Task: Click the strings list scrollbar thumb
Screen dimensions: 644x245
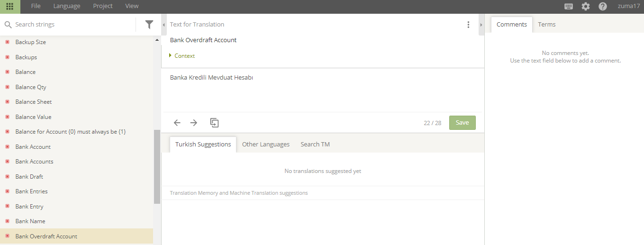Action: coord(157,167)
